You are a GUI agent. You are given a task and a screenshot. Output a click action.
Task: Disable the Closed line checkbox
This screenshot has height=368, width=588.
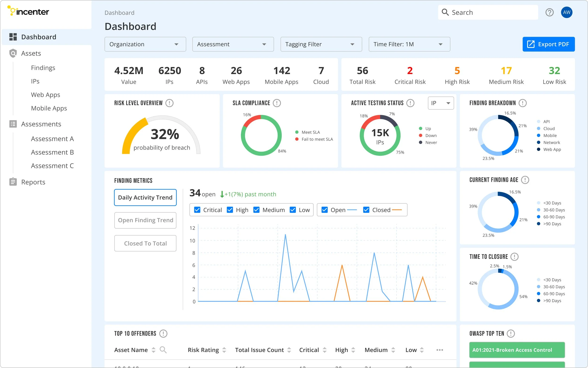(x=366, y=210)
